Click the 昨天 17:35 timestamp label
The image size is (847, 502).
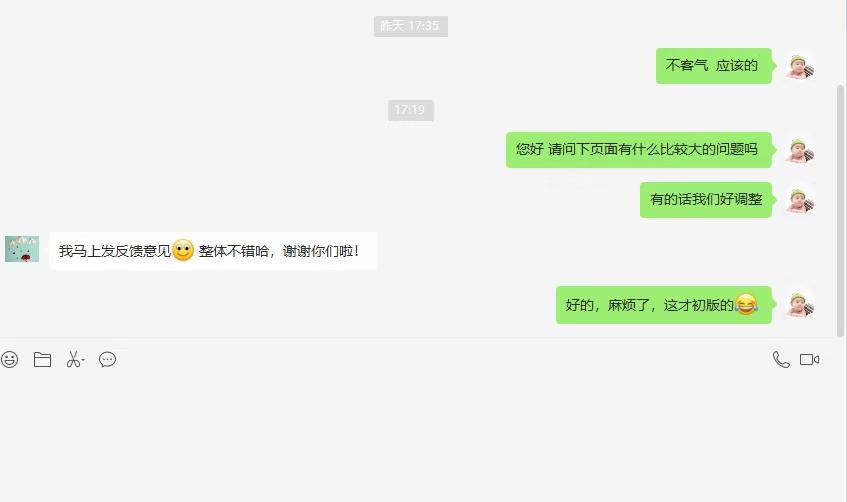[411, 26]
